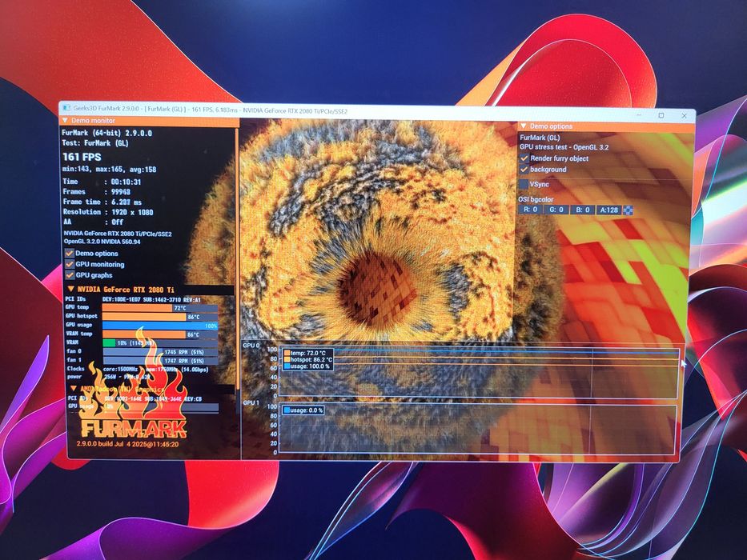Maximize the FurMark window
The height and width of the screenshot is (560, 747).
(x=661, y=115)
